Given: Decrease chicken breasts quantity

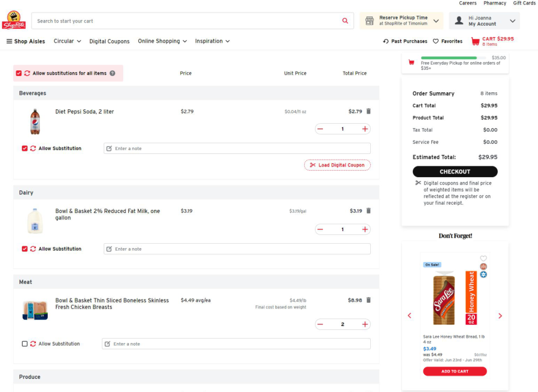Looking at the screenshot, I should tap(320, 324).
